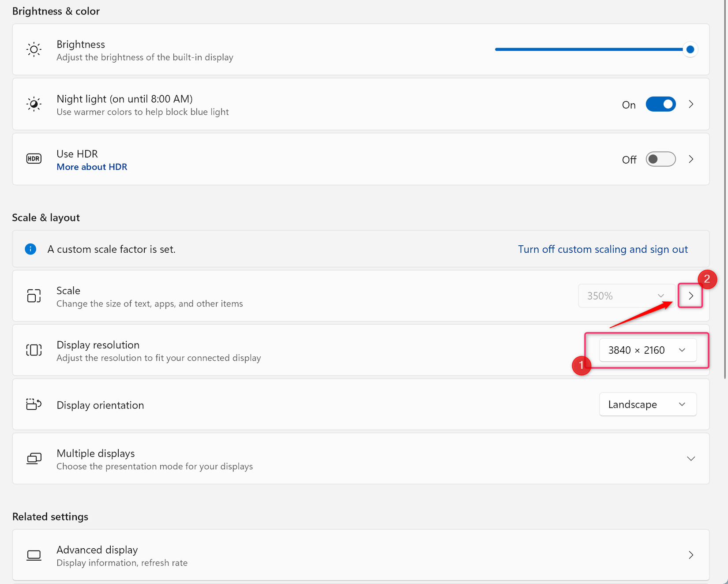Turn off the Night light toggle

[x=660, y=104]
